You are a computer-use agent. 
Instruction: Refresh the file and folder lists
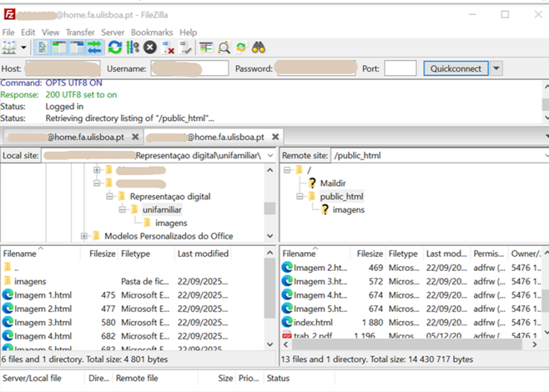(x=114, y=48)
